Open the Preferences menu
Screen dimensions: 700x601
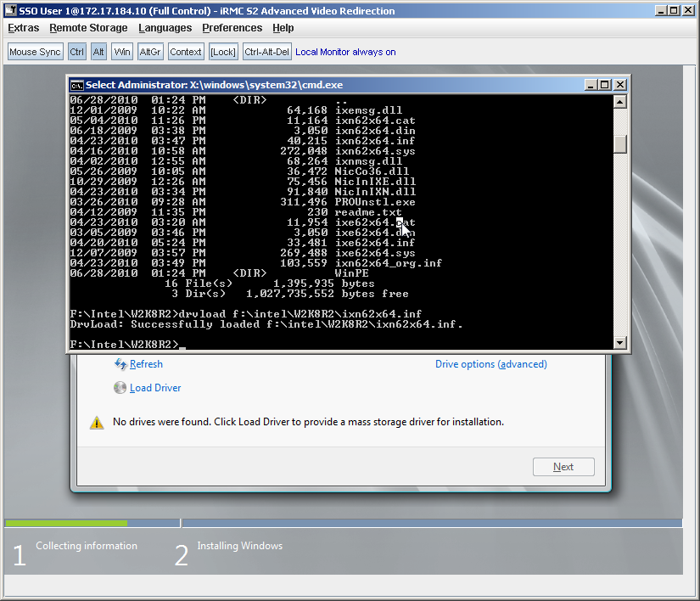point(232,28)
